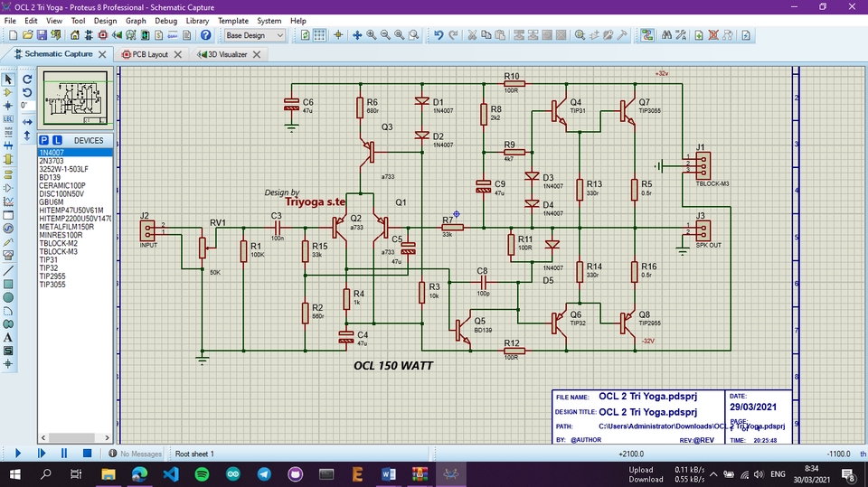The image size is (868, 487).
Task: Open the Debug menu
Action: pos(165,21)
